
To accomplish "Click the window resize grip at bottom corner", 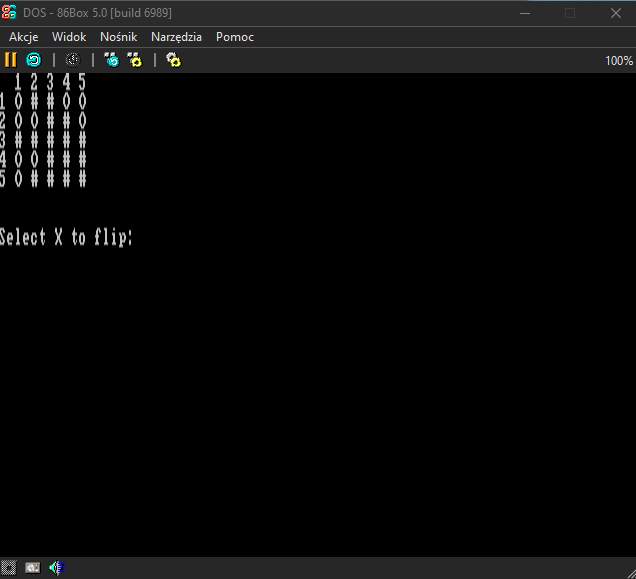I will coord(631,573).
